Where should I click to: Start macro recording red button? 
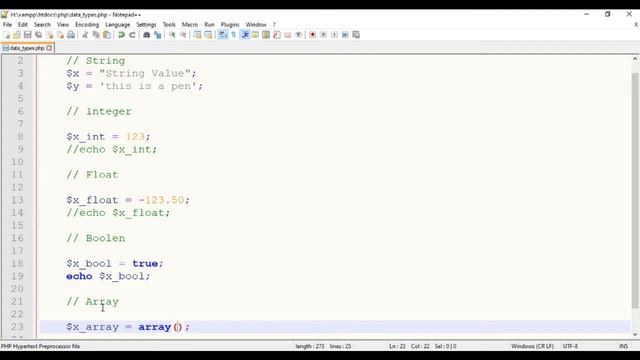pos(313,35)
